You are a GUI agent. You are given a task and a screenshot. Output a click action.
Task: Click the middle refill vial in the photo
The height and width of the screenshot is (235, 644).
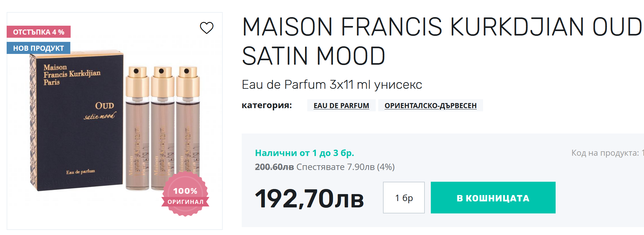point(162,133)
